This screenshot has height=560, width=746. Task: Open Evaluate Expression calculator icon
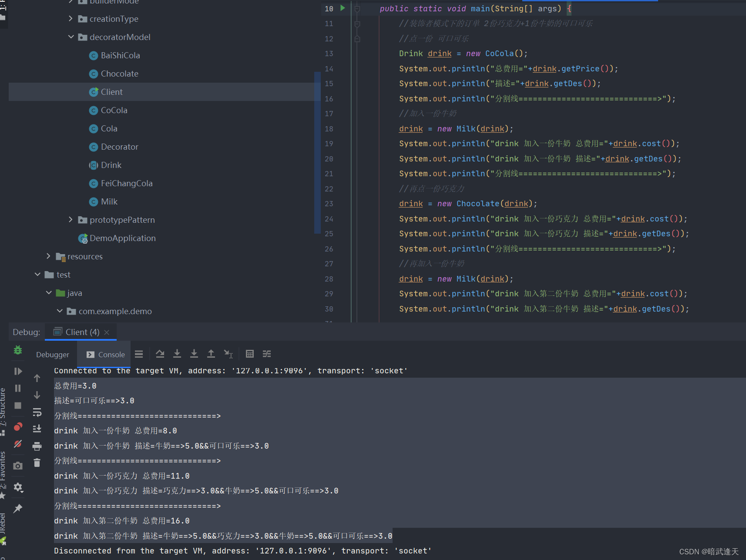[x=250, y=354]
